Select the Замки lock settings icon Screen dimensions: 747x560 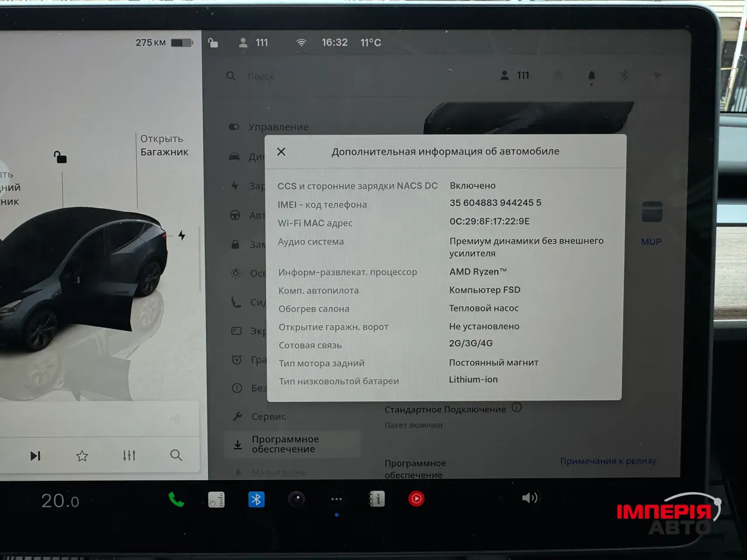234,244
